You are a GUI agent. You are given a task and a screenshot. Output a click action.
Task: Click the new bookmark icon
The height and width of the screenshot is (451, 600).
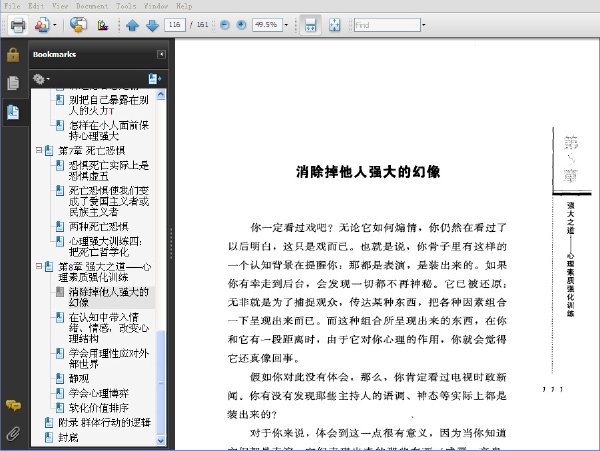click(x=155, y=79)
